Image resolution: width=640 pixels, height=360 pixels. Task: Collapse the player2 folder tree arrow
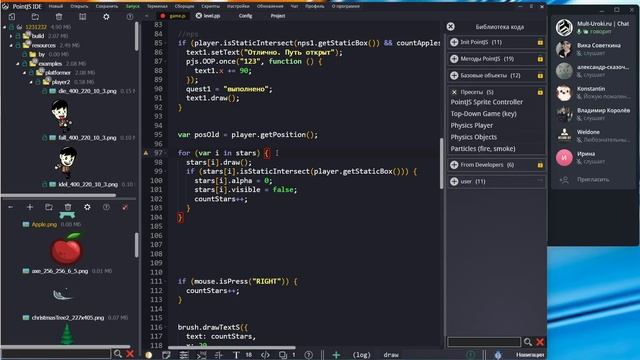click(x=31, y=82)
